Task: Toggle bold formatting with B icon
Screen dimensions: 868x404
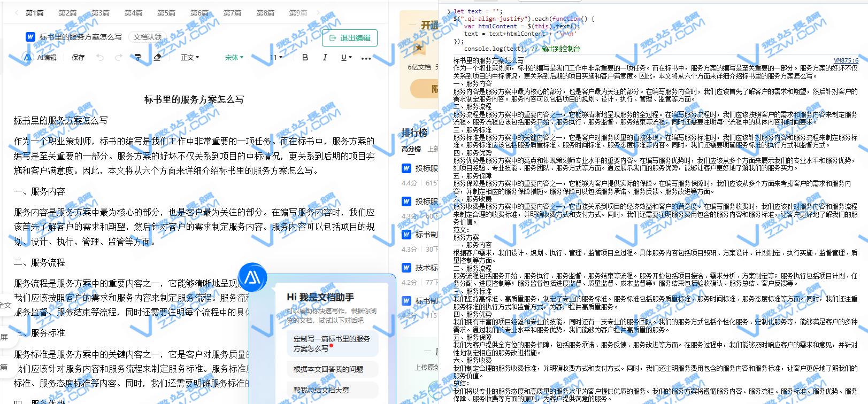Action: [x=305, y=57]
